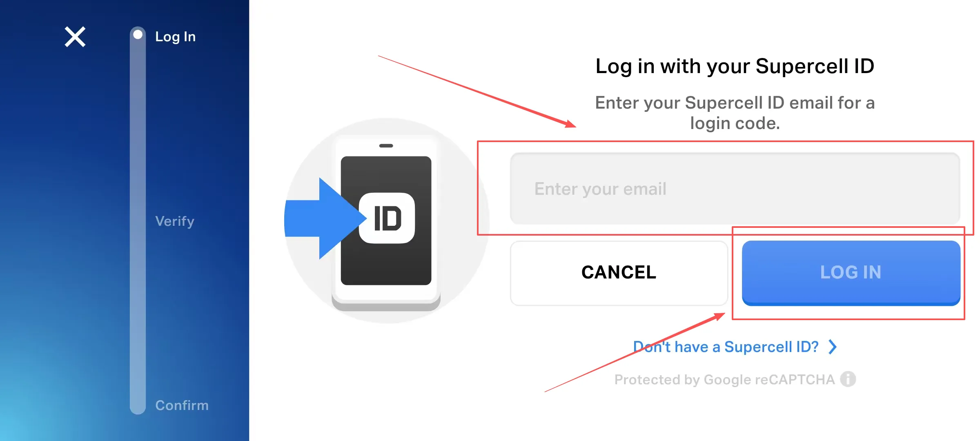Click the chevron beside Don't have a Supercell ID

click(x=833, y=347)
